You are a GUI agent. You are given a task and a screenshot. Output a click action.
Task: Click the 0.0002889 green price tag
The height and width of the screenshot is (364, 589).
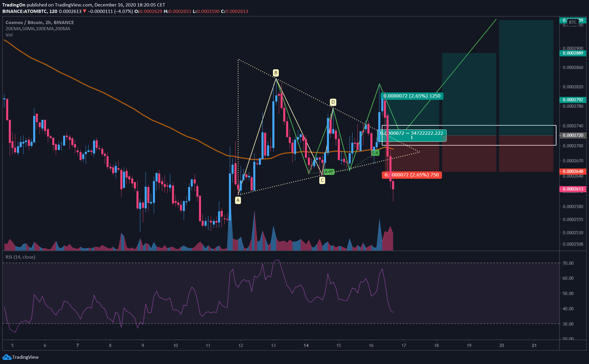click(573, 53)
